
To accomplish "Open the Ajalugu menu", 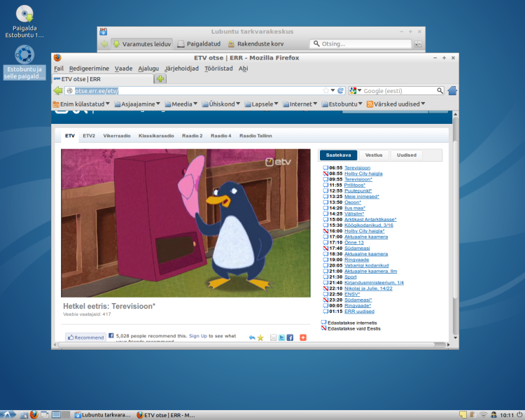I will pos(148,69).
